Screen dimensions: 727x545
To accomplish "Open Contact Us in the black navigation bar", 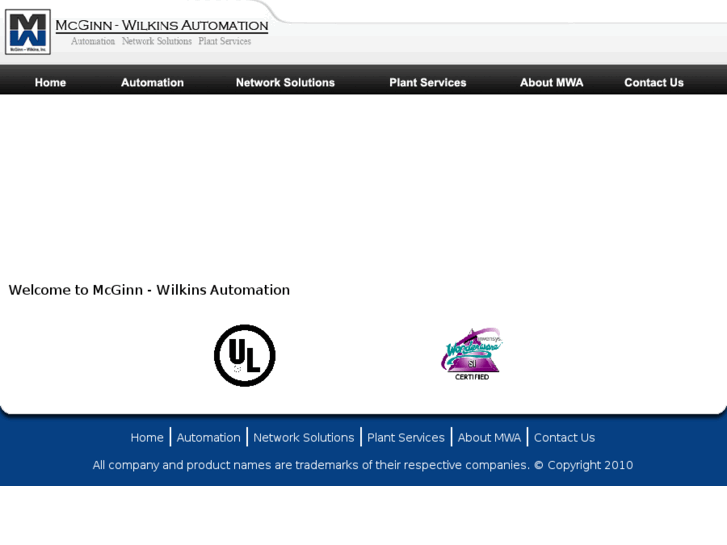I will point(654,83).
